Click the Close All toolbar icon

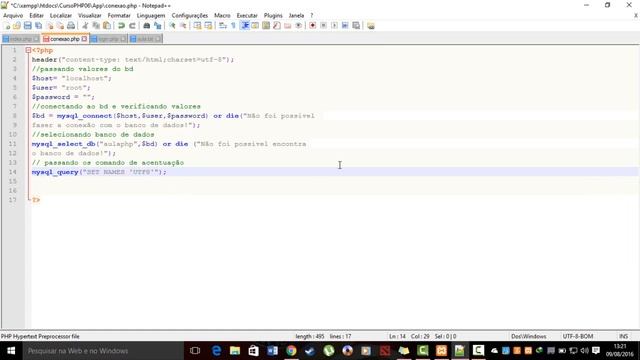point(60,26)
